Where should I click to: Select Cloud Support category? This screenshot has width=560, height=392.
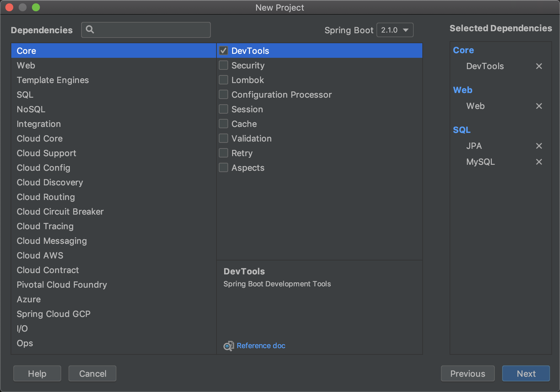(x=114, y=153)
